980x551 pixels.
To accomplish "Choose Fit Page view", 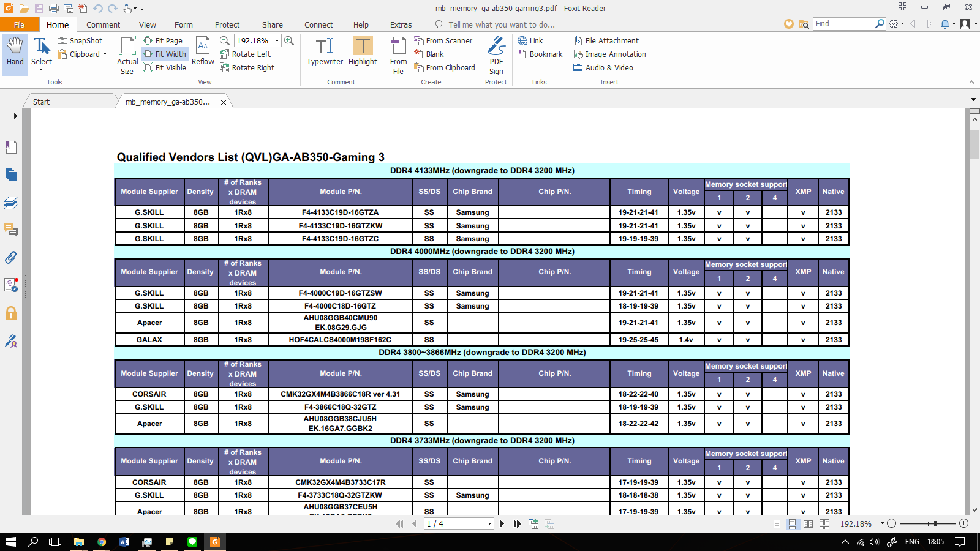I will point(163,40).
